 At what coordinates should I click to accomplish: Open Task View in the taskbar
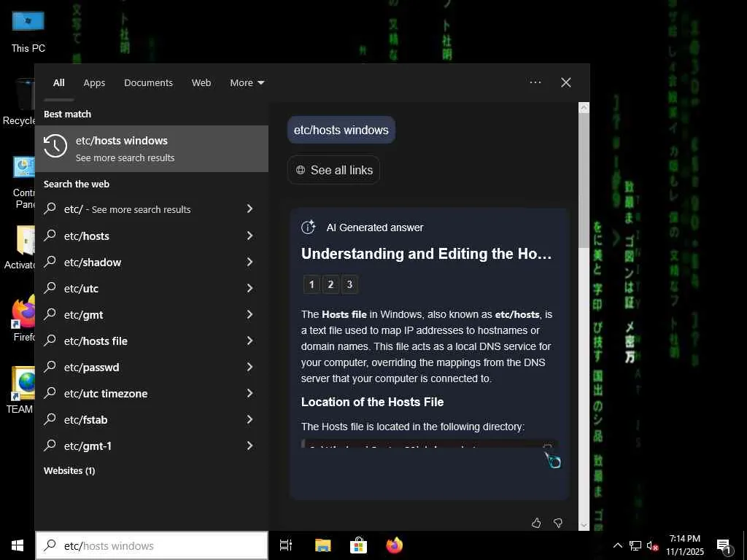coord(286,545)
